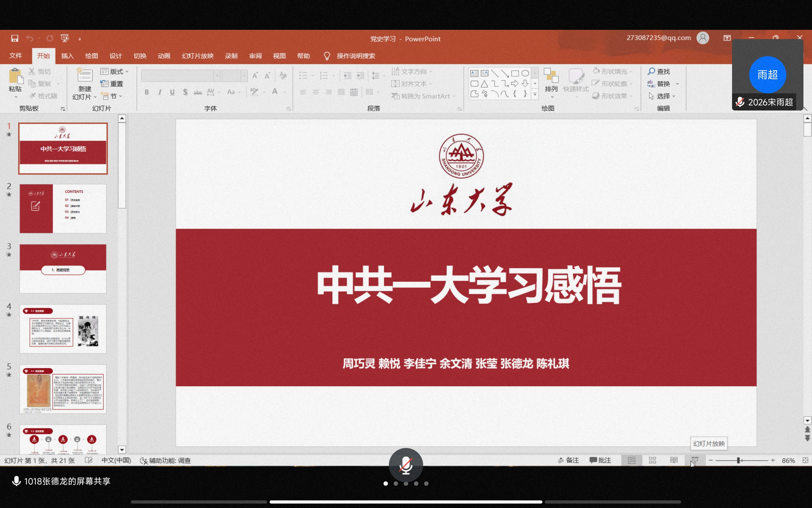Toggle text Shadow formatting
The height and width of the screenshot is (508, 812).
tap(185, 92)
